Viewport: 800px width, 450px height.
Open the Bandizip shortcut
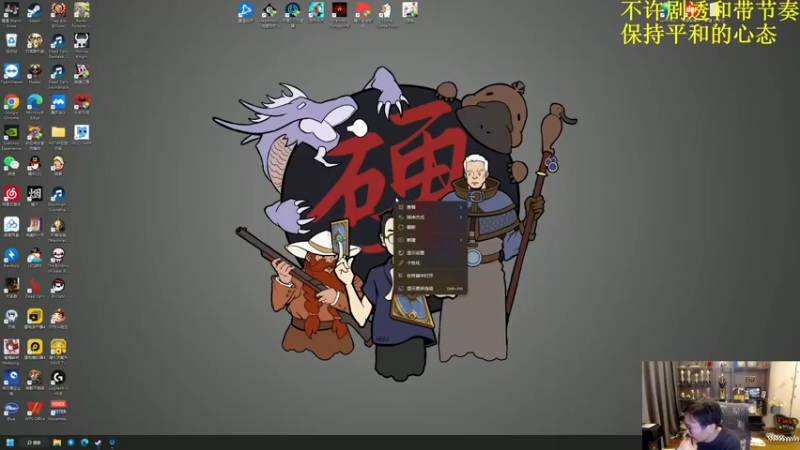11,258
